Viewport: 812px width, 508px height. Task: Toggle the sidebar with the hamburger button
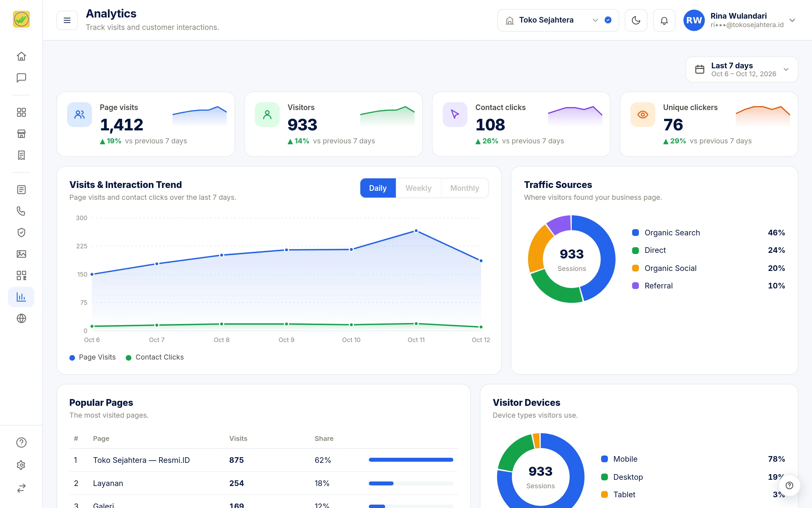point(67,20)
